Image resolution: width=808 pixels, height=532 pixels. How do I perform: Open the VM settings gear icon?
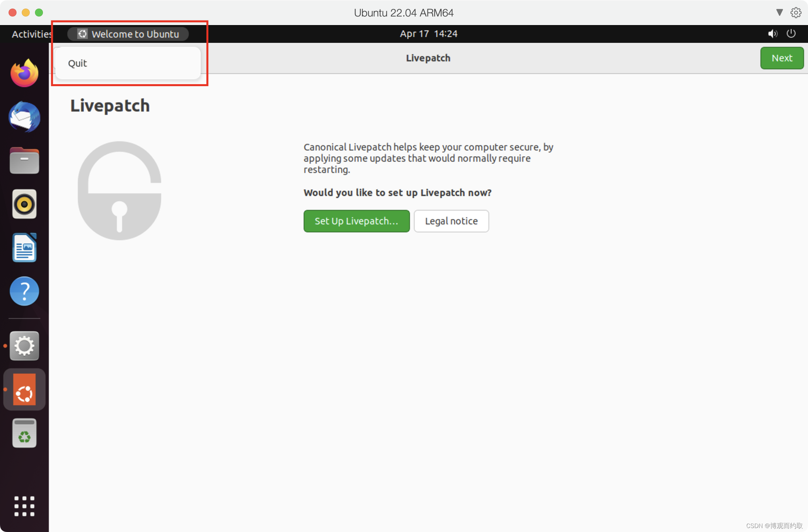pyautogui.click(x=795, y=13)
